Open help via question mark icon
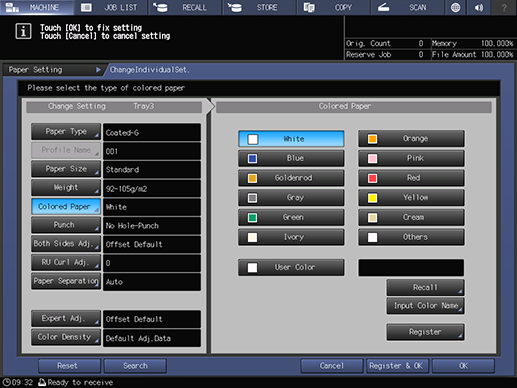This screenshot has width=517, height=388. tap(504, 7)
